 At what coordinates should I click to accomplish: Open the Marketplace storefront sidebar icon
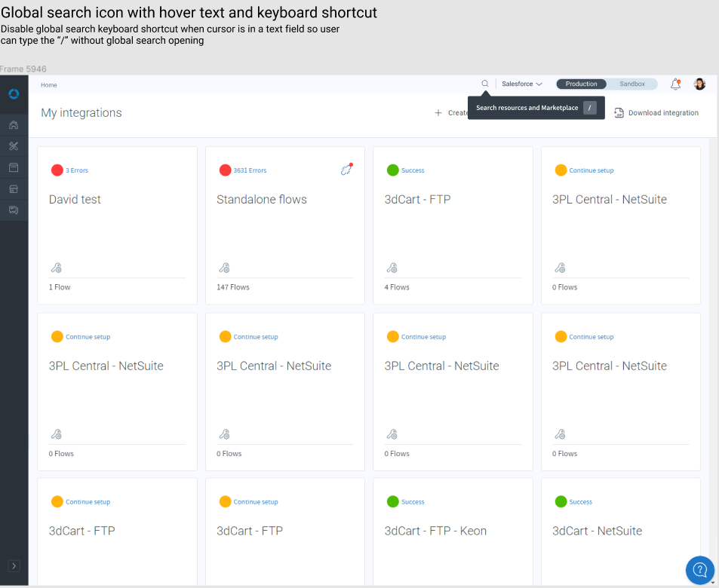[14, 188]
